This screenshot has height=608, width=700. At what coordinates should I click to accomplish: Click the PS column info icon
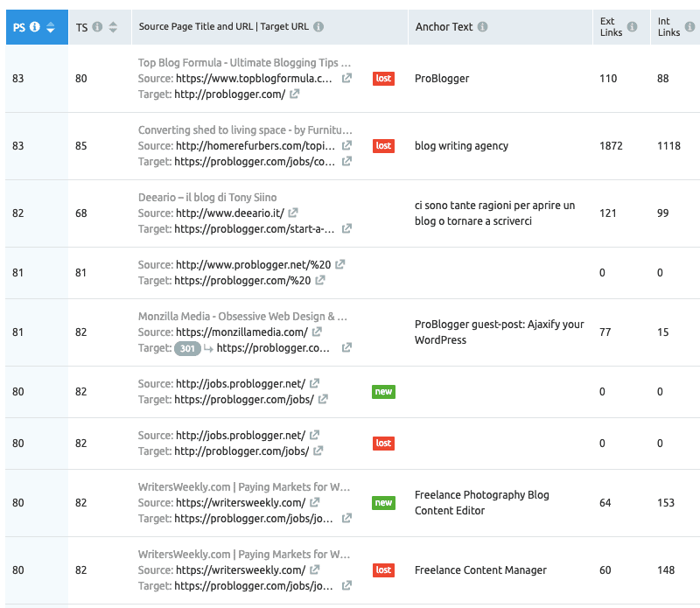pyautogui.click(x=35, y=27)
